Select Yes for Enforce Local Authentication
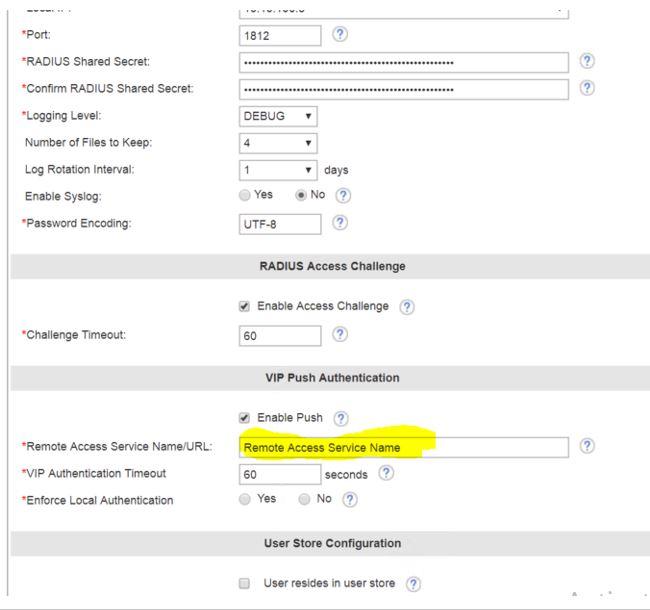650x610 pixels. [x=246, y=499]
